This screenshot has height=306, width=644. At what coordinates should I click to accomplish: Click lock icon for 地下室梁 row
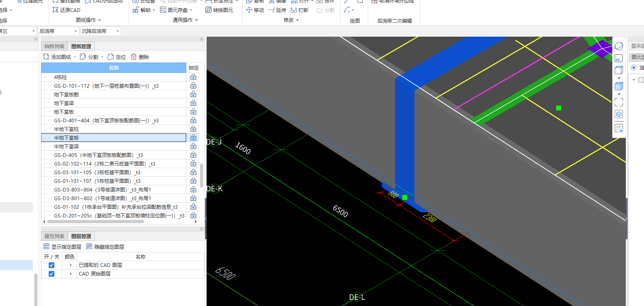coord(193,103)
